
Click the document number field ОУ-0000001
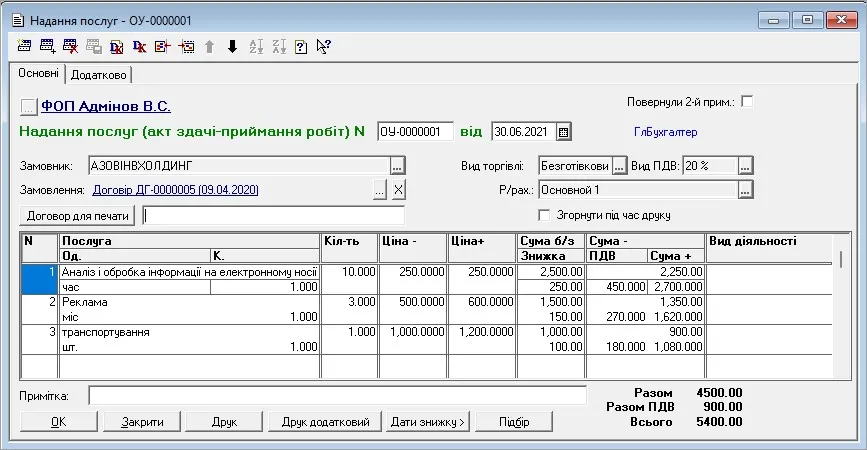point(415,132)
